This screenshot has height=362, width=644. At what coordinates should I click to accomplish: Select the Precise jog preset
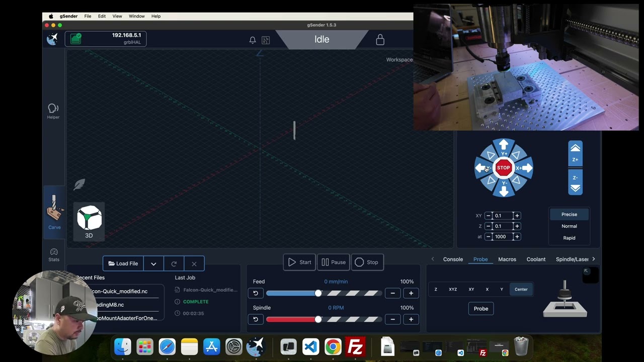(569, 214)
